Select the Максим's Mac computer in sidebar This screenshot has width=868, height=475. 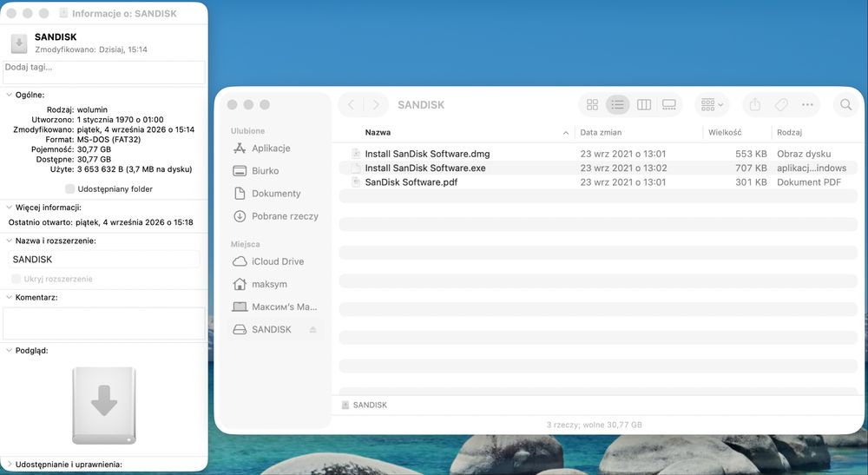tap(284, 307)
